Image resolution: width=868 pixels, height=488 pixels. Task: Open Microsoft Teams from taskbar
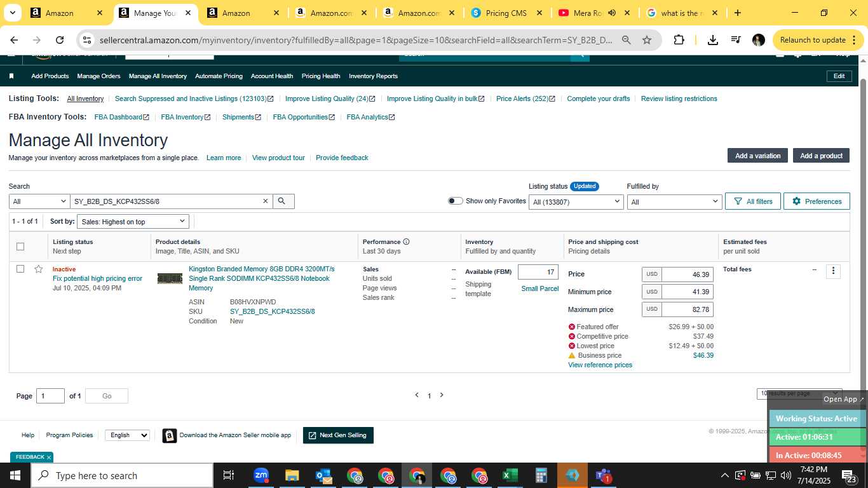(603, 475)
